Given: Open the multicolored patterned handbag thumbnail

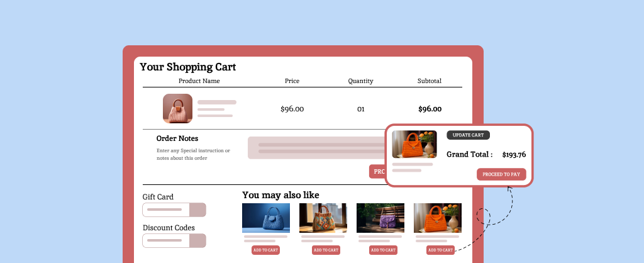Looking at the screenshot, I should point(323,218).
